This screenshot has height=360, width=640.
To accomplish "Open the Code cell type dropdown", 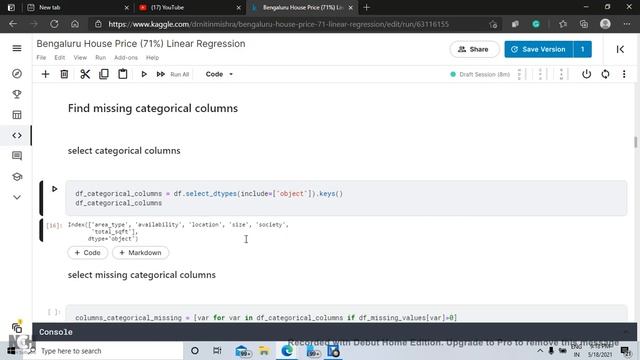I will pyautogui.click(x=219, y=74).
